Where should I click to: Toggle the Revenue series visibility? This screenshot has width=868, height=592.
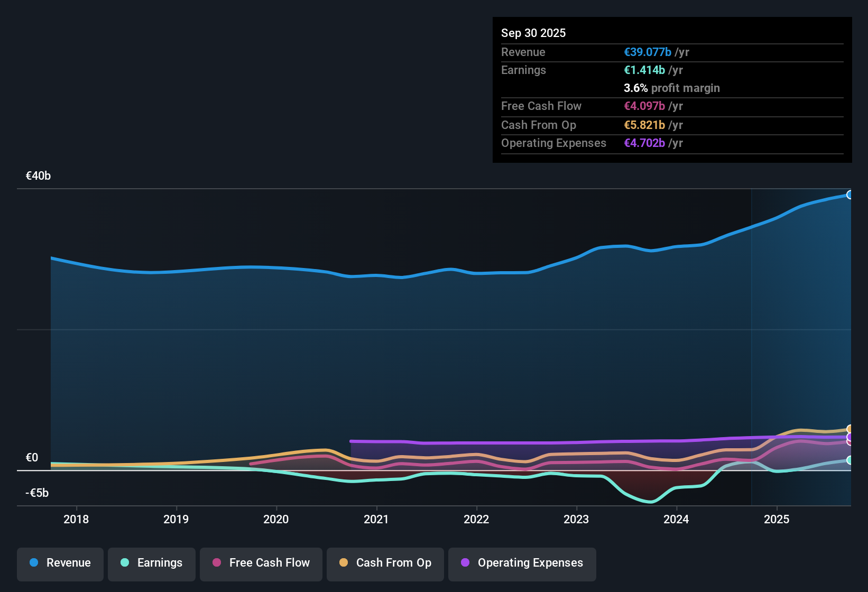60,563
